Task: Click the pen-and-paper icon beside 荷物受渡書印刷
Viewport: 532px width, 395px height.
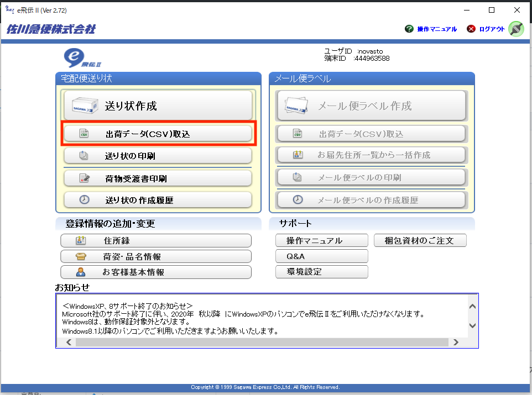Action: [85, 178]
